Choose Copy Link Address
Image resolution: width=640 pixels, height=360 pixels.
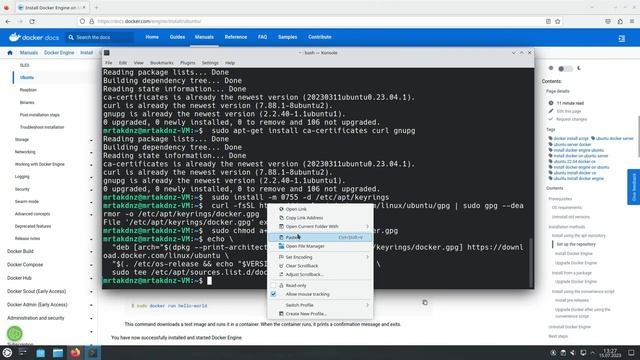320,218
